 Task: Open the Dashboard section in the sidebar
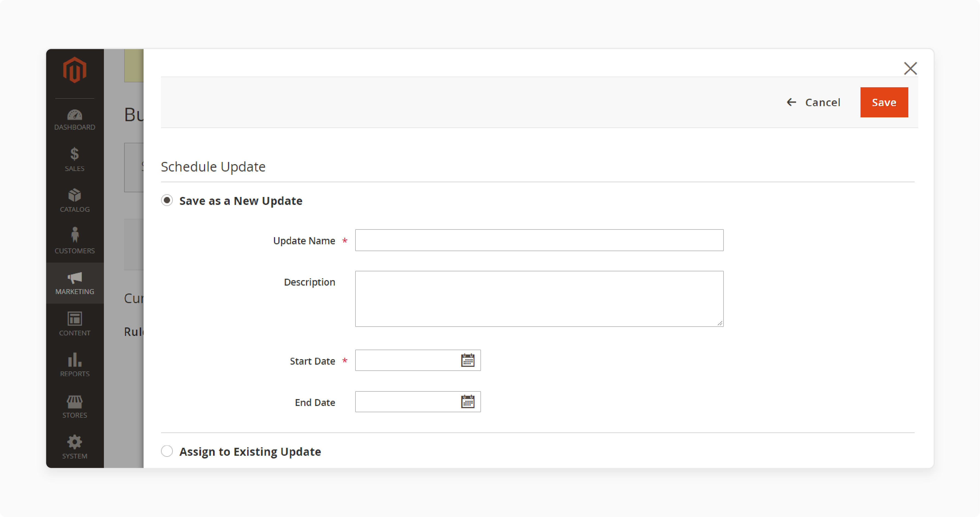pos(75,120)
